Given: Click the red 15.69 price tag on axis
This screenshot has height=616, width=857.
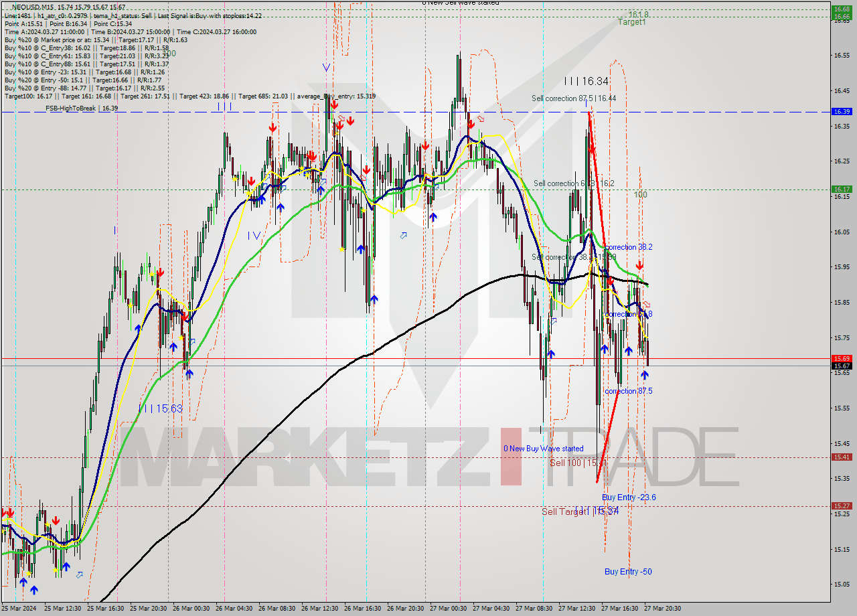Looking at the screenshot, I should [842, 358].
